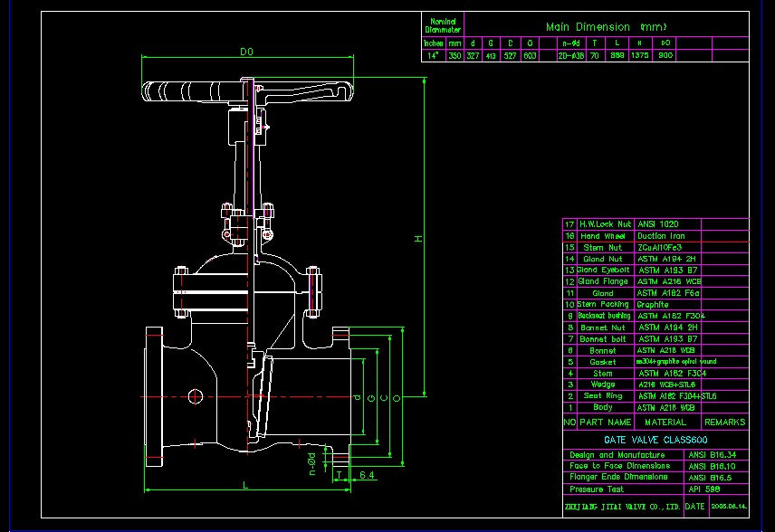Select the Nominal Diameter header cell
This screenshot has height=532, width=775.
pos(444,25)
